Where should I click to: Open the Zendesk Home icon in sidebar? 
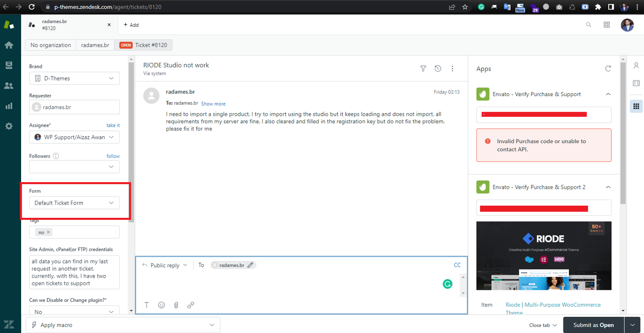9,45
